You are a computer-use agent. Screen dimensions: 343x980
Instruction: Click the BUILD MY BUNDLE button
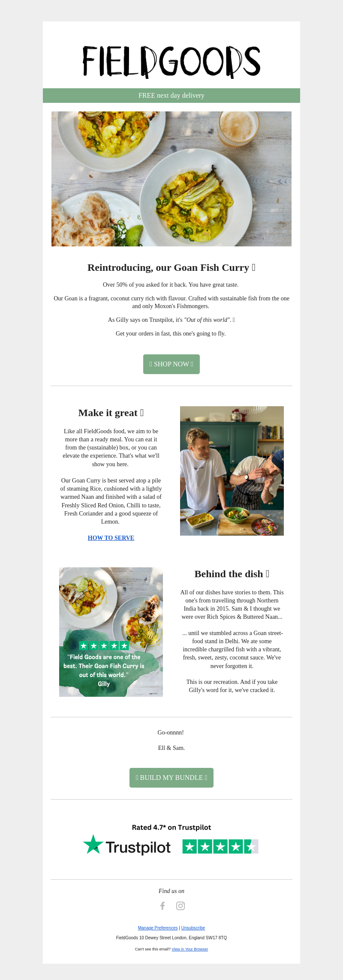171,778
